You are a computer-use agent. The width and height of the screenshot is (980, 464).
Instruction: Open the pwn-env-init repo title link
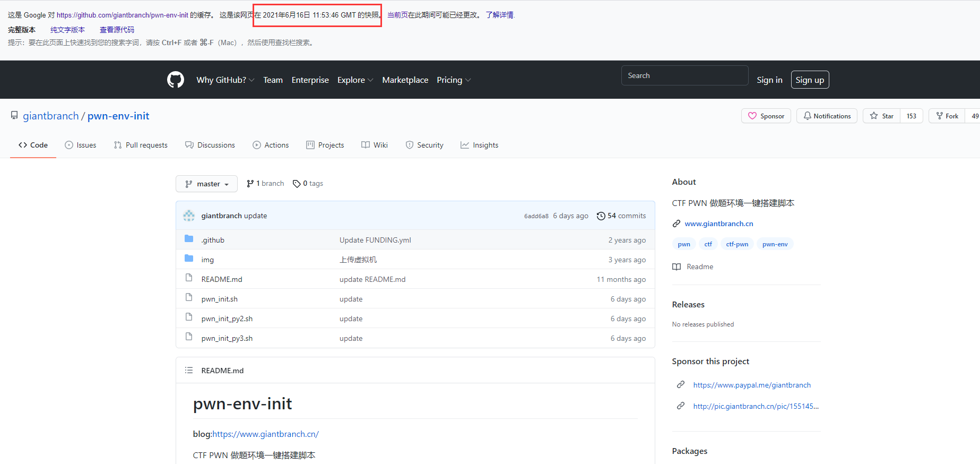click(x=118, y=116)
